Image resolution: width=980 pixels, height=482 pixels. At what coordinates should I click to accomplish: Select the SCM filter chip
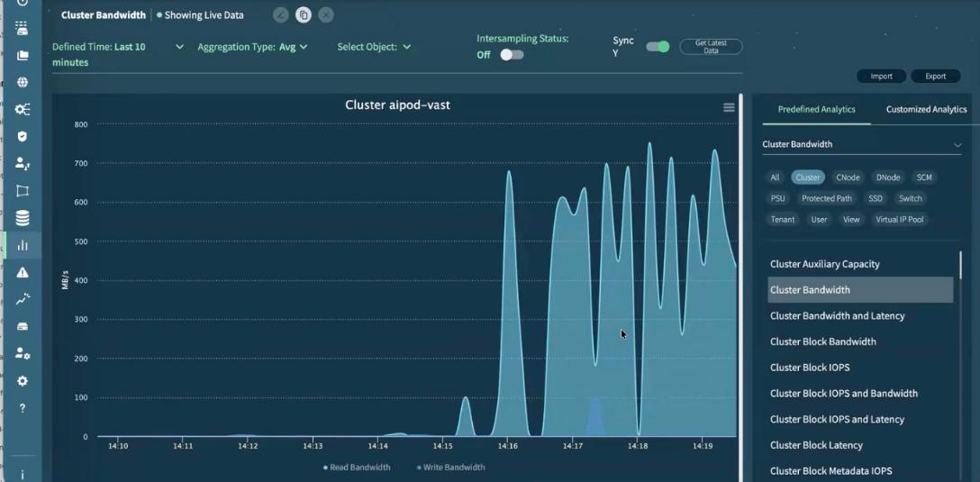pos(924,177)
